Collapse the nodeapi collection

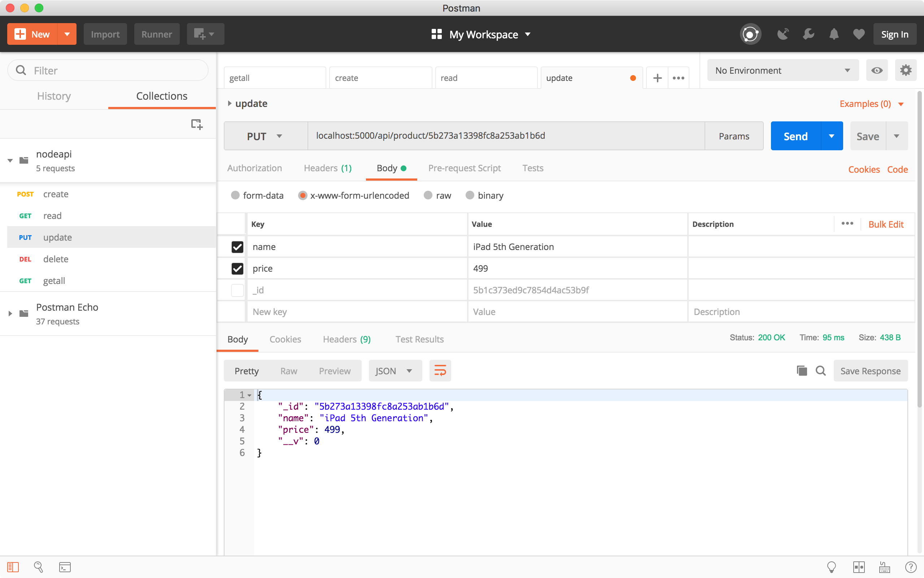10,160
